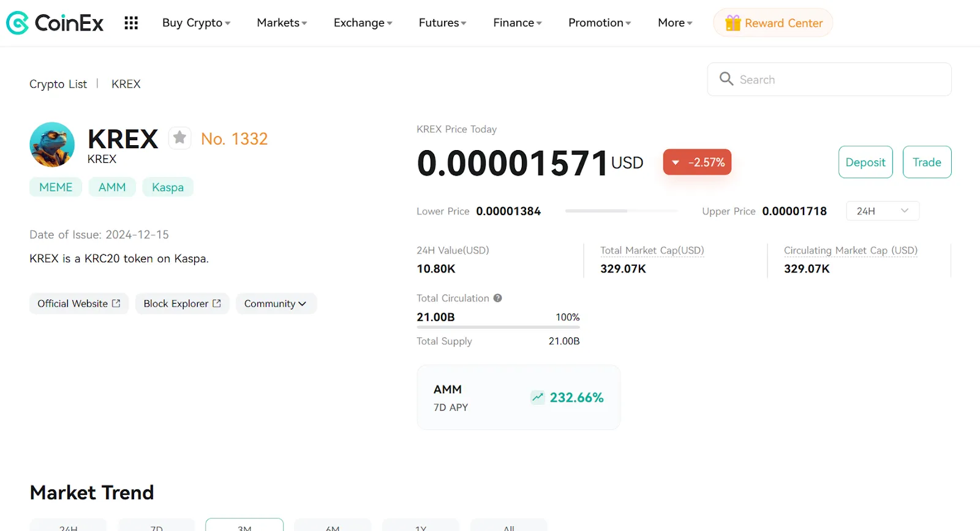
Task: Click the Reward Center gift icon
Action: 733,23
